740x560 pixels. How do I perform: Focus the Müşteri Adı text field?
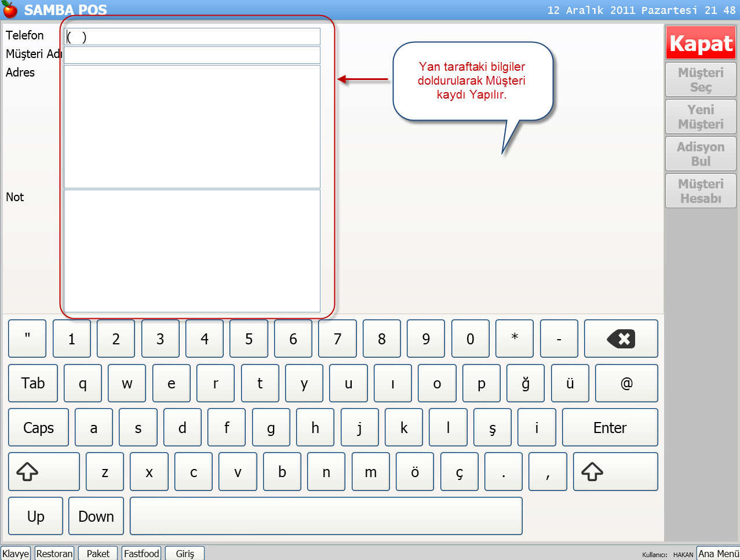[192, 55]
